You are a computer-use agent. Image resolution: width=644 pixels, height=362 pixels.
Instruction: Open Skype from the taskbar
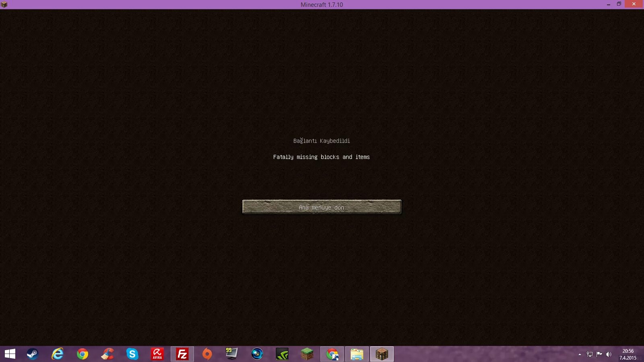[132, 354]
